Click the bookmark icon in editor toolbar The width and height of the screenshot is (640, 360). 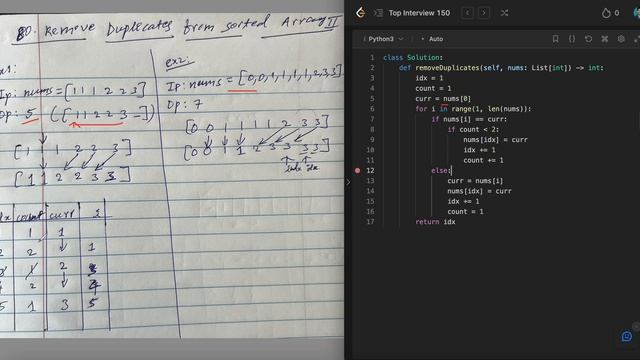[x=555, y=39]
